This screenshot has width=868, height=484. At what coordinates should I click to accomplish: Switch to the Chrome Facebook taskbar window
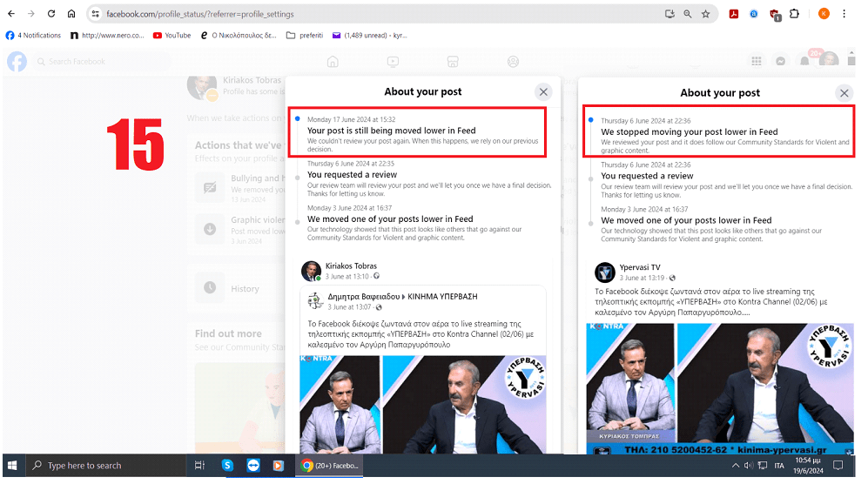tap(330, 465)
